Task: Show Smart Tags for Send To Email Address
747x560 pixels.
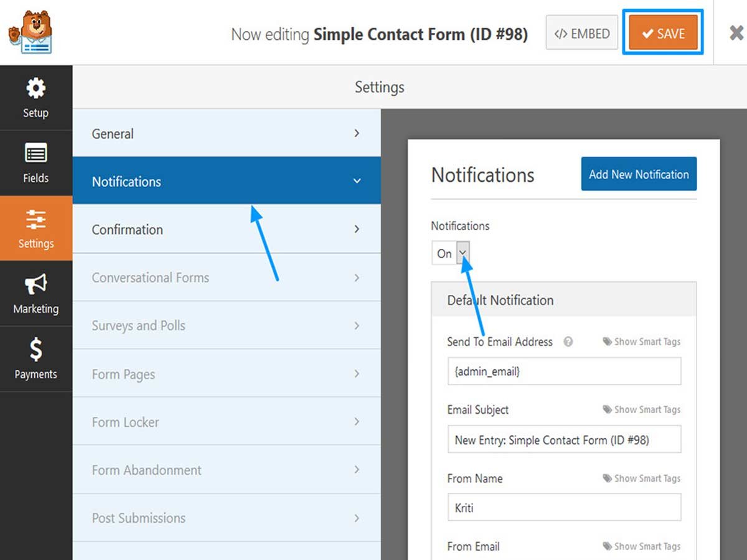Action: pos(642,342)
